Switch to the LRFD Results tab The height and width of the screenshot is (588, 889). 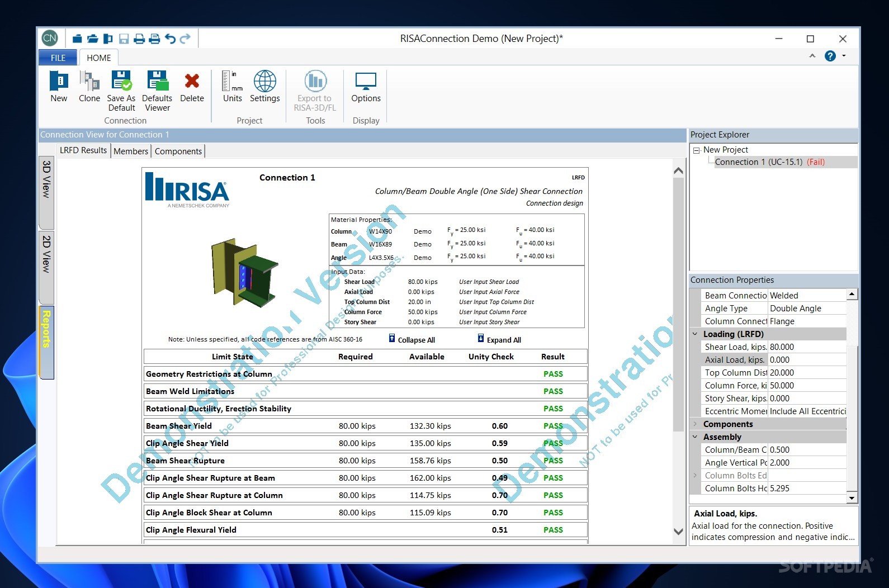pyautogui.click(x=83, y=150)
